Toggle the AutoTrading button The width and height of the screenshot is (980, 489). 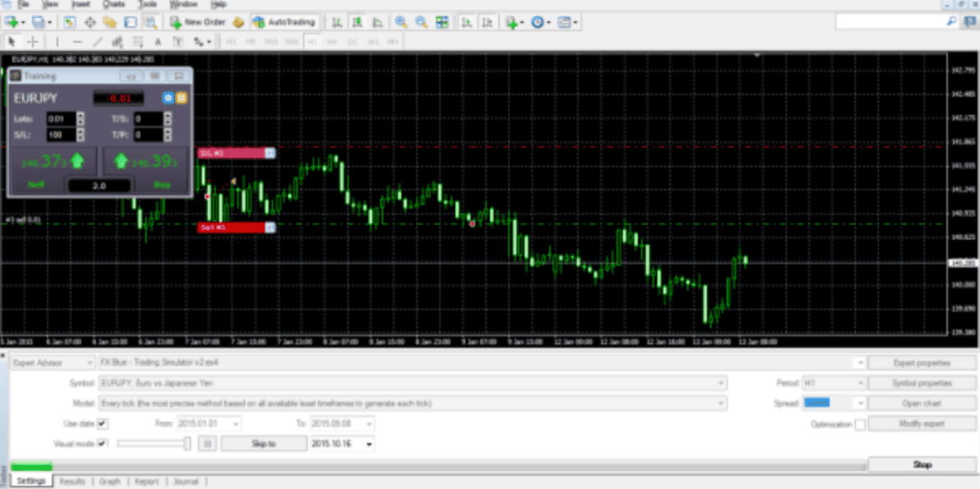pyautogui.click(x=284, y=22)
